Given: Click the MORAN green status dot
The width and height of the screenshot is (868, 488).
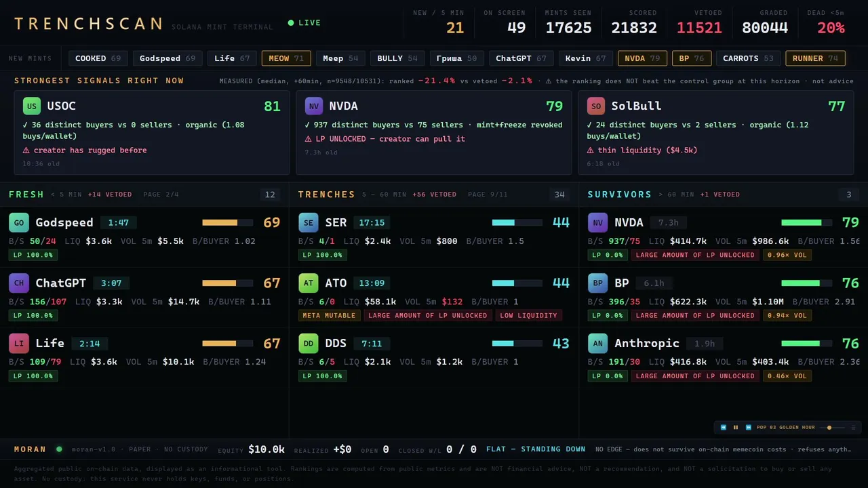Looking at the screenshot, I should 59,449.
